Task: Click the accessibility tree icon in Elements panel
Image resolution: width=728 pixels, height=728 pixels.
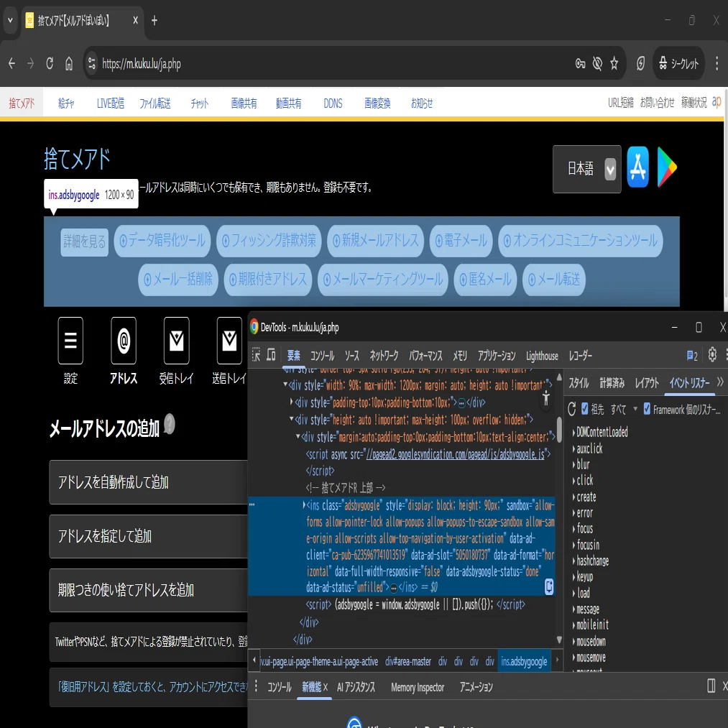Action: (546, 398)
